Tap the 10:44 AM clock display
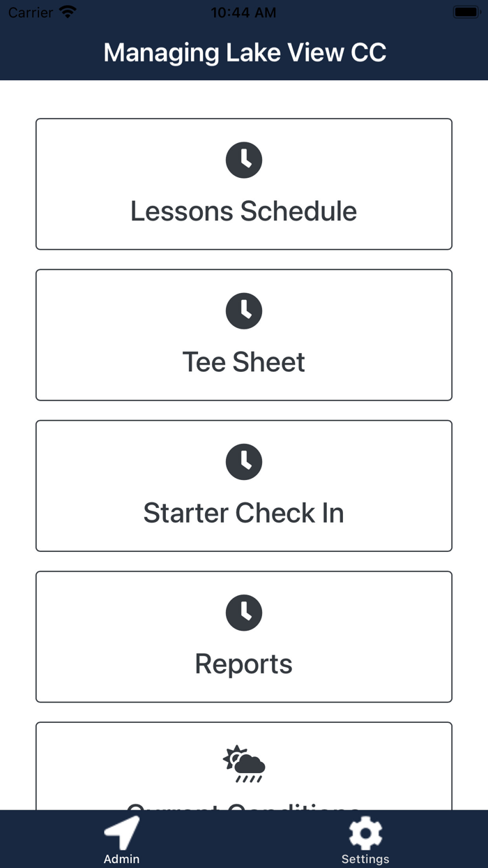The width and height of the screenshot is (488, 868). 243,12
